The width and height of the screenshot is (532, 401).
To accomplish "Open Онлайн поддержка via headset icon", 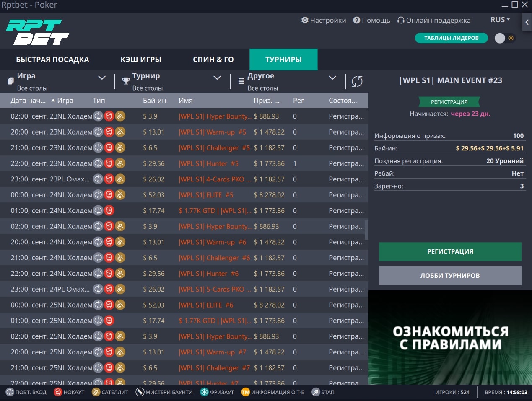I will tap(401, 20).
